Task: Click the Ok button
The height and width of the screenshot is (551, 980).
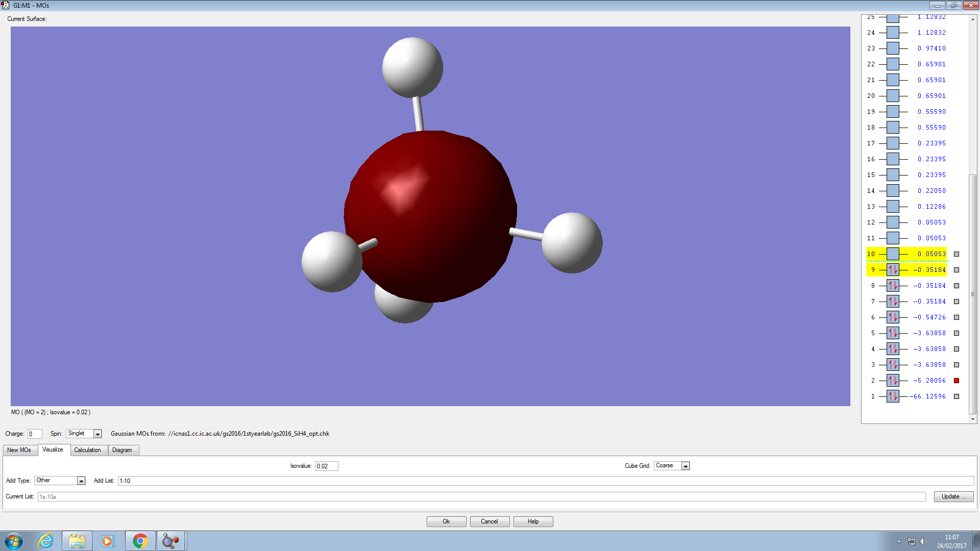Action: 446,521
